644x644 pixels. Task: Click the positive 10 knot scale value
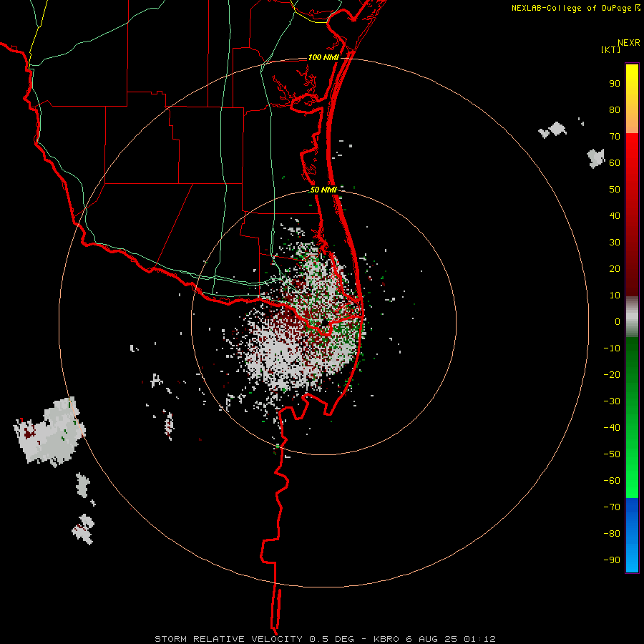click(x=615, y=296)
